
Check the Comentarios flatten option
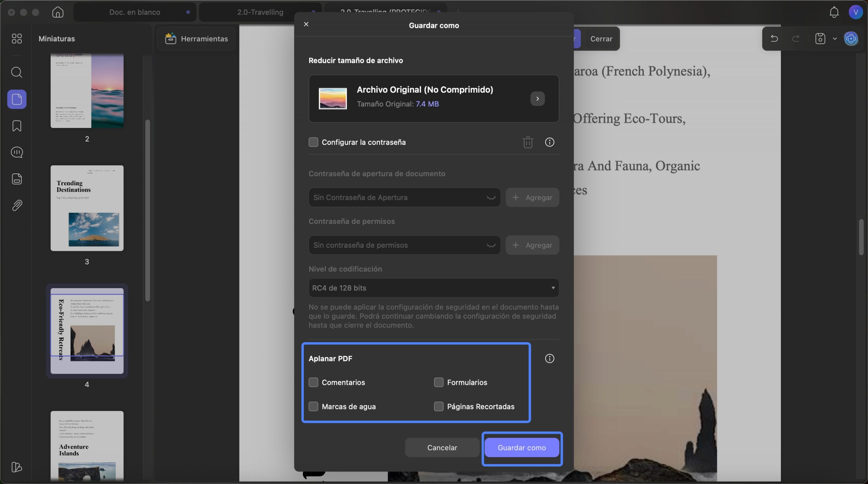(313, 382)
